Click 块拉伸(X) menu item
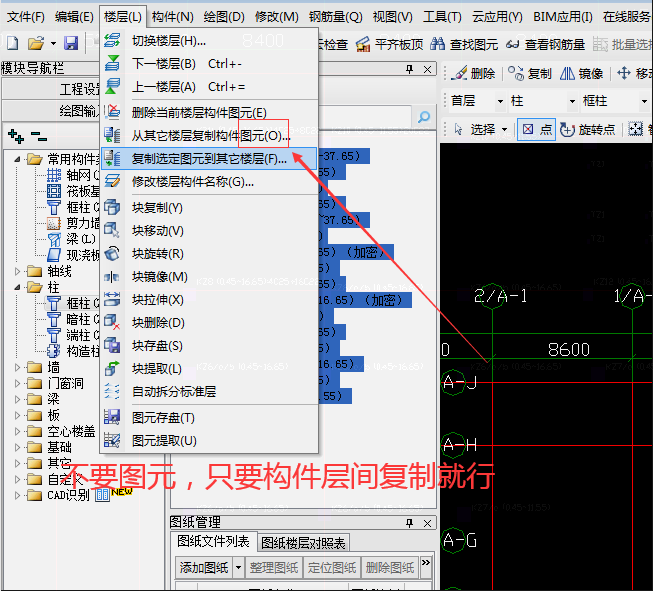653x591 pixels. (209, 299)
